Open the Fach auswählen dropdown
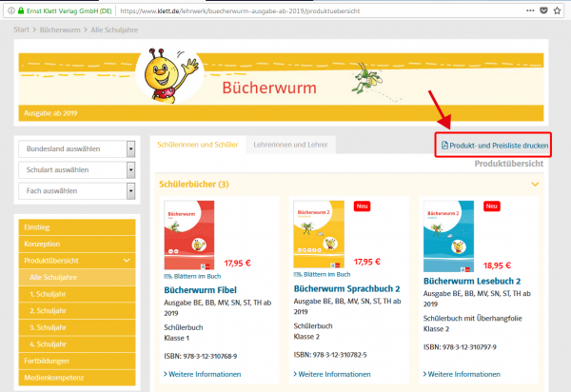 click(77, 190)
